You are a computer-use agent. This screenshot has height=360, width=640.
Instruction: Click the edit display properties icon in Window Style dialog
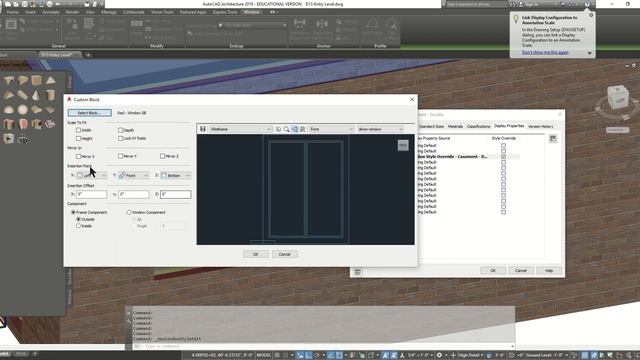click(553, 139)
